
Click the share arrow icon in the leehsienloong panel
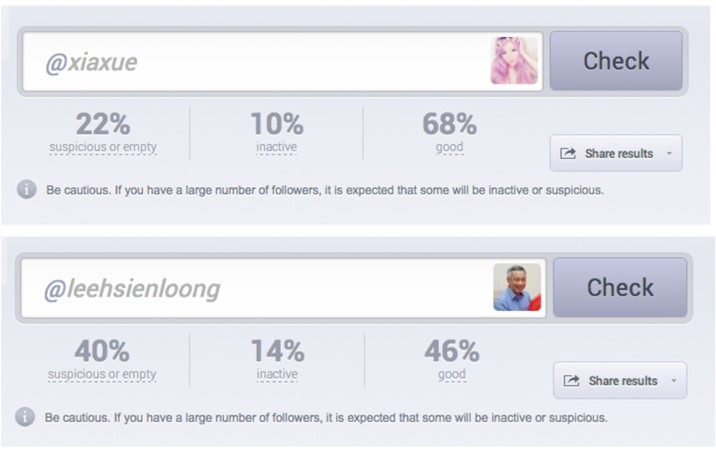[x=571, y=380]
